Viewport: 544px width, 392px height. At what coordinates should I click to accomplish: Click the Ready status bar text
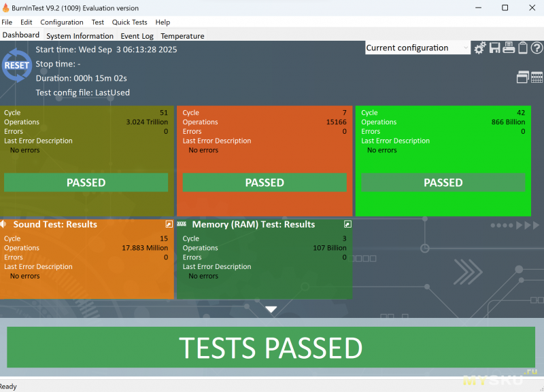[8, 386]
